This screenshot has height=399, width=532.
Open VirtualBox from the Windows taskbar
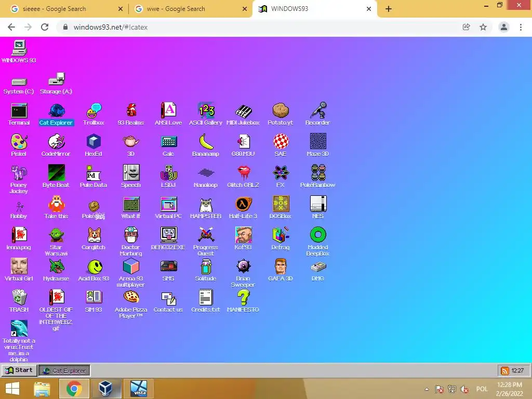(105, 389)
